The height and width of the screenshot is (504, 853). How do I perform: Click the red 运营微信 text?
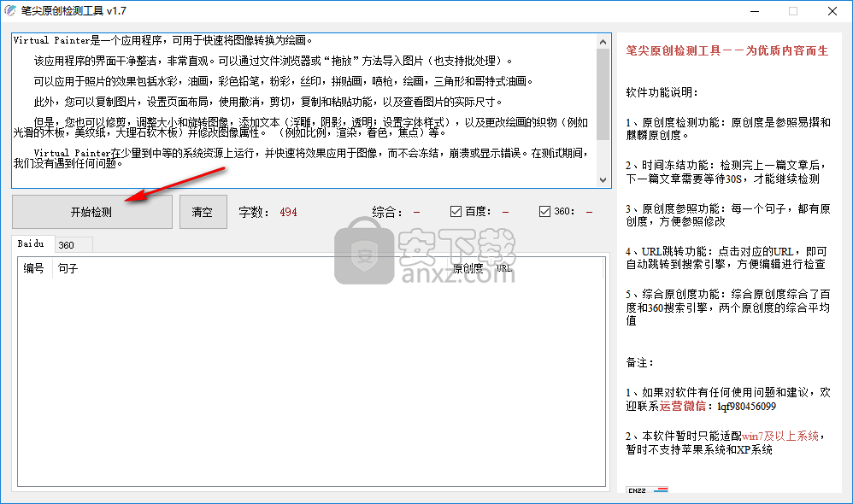(x=682, y=406)
